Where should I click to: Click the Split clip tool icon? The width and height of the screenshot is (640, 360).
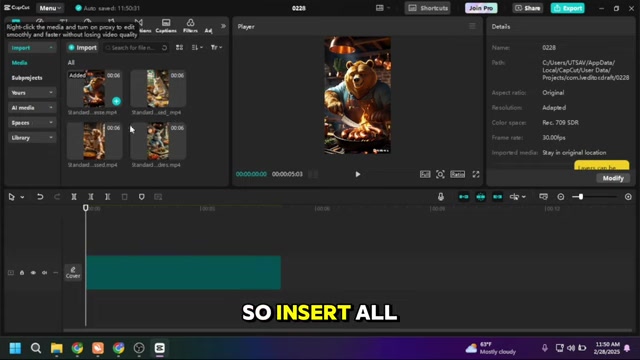pos(74,197)
